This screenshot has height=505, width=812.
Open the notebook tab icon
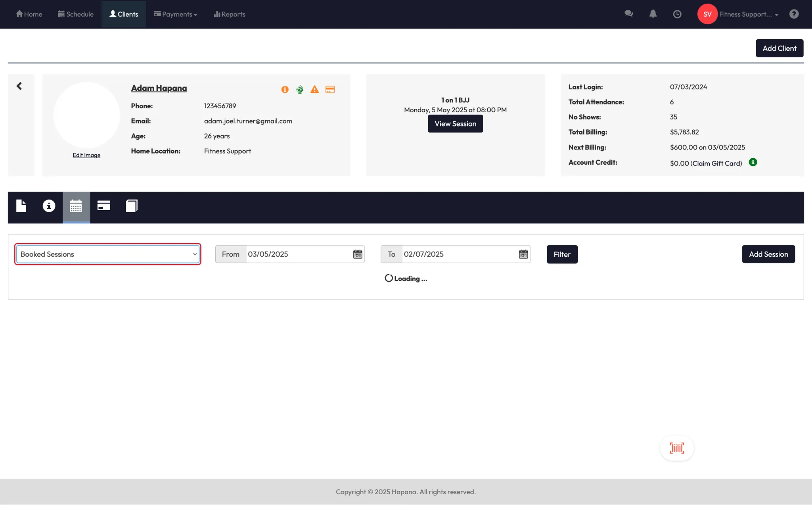click(132, 206)
